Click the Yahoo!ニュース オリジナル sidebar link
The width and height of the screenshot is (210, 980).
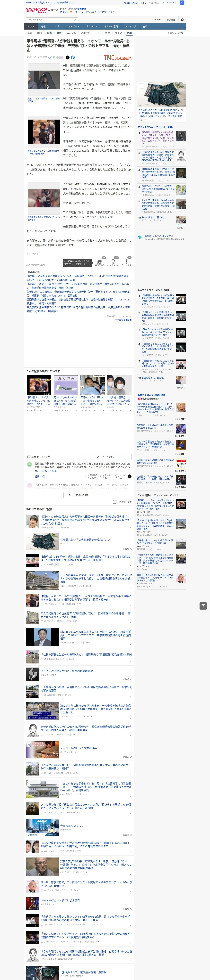pyautogui.click(x=159, y=236)
